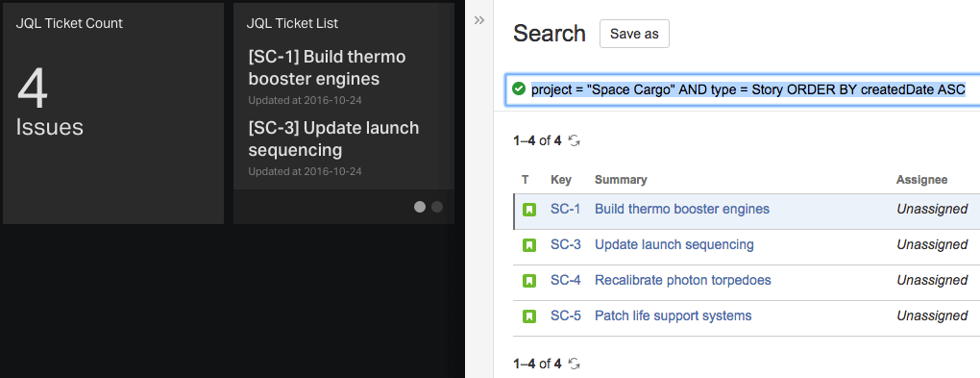Open issue key SC-5

click(x=566, y=316)
